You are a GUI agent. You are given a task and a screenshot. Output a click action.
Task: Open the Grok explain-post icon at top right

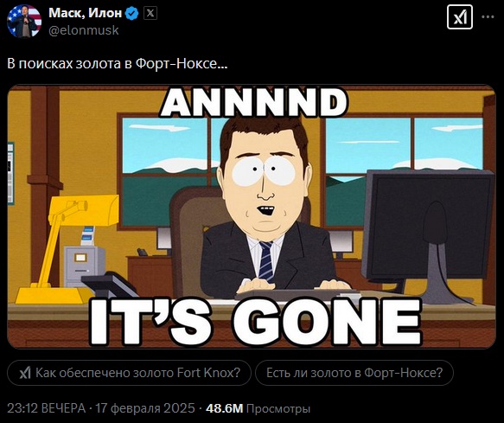click(460, 17)
